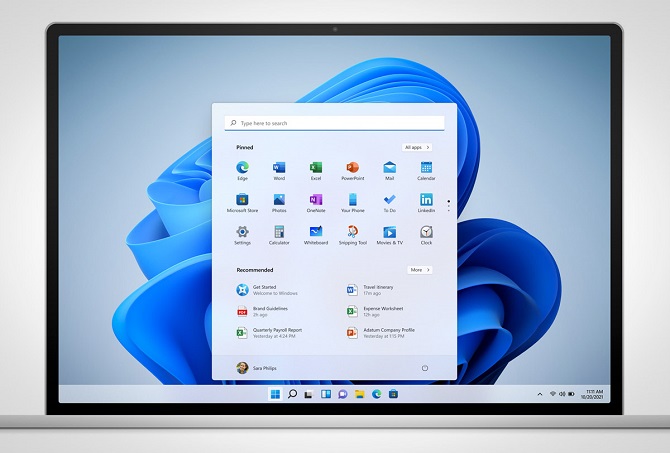This screenshot has width=670, height=453.
Task: Open the Travel Itinerary recommended document
Action: pos(377,290)
